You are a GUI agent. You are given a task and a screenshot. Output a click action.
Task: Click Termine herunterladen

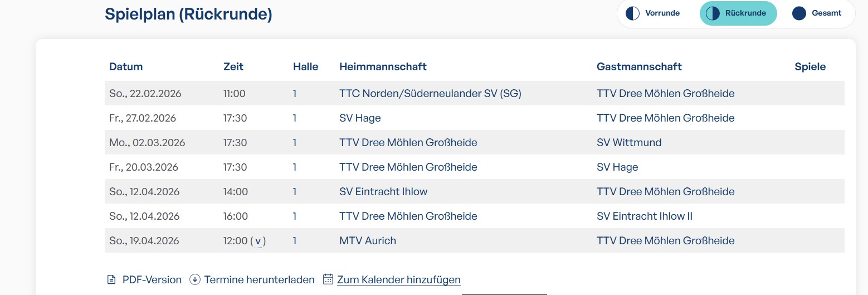[259, 279]
